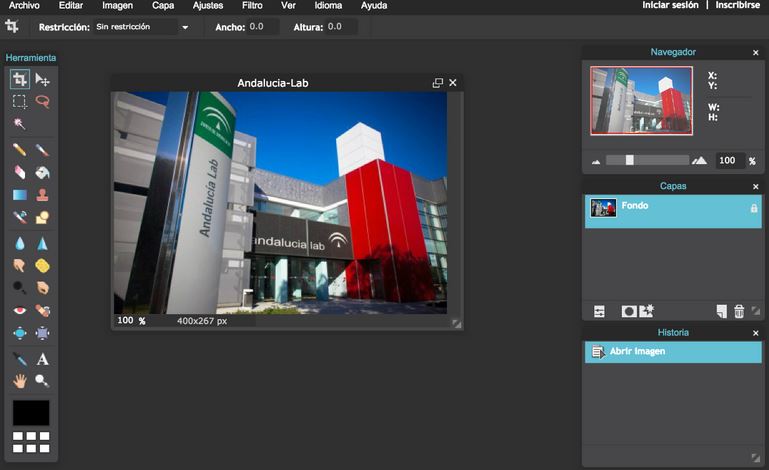Image resolution: width=769 pixels, height=470 pixels.
Task: Select the Zoom magnifier tool
Action: tap(42, 381)
